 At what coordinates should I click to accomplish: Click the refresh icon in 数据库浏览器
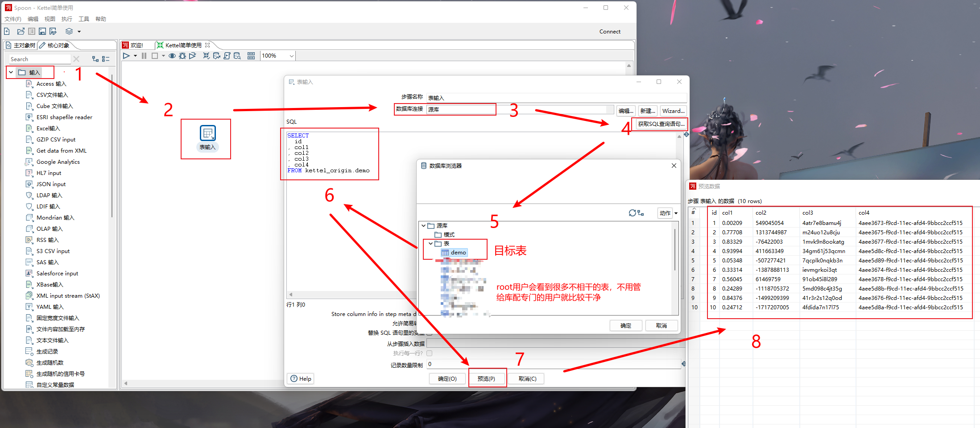pyautogui.click(x=632, y=213)
